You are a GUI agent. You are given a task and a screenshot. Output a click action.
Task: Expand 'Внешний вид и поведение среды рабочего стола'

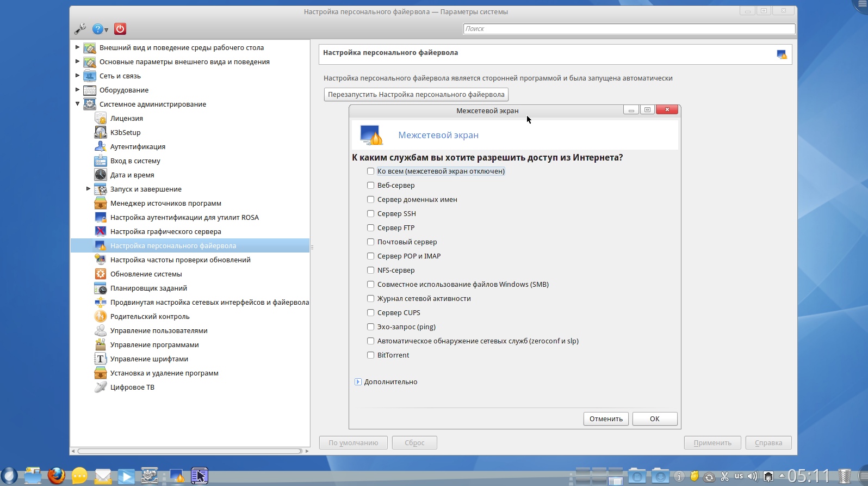pos(77,47)
